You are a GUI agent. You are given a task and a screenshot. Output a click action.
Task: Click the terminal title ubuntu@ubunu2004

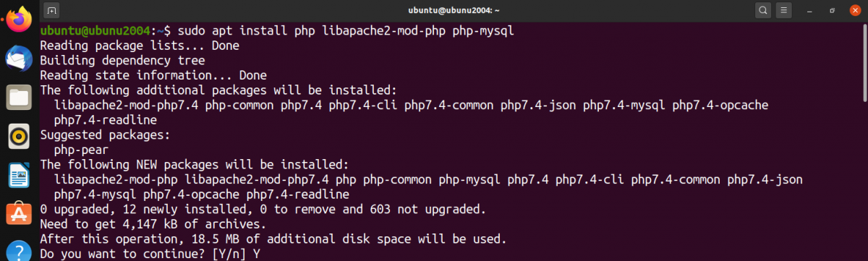[455, 11]
